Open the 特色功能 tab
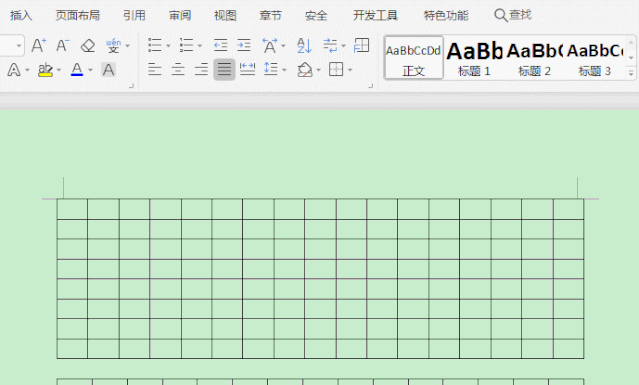The width and height of the screenshot is (639, 385). (x=446, y=15)
